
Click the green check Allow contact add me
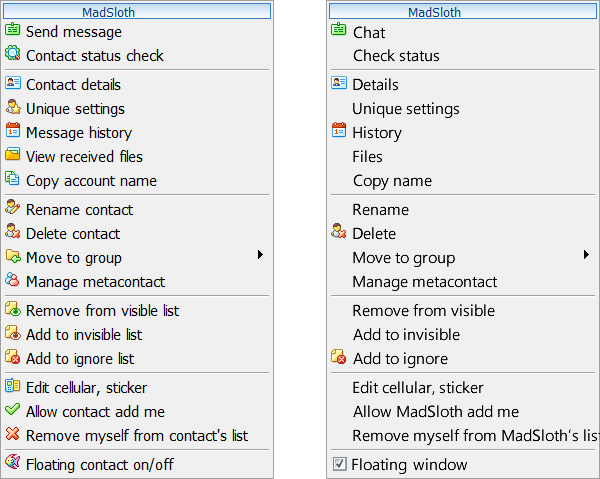[x=12, y=411]
